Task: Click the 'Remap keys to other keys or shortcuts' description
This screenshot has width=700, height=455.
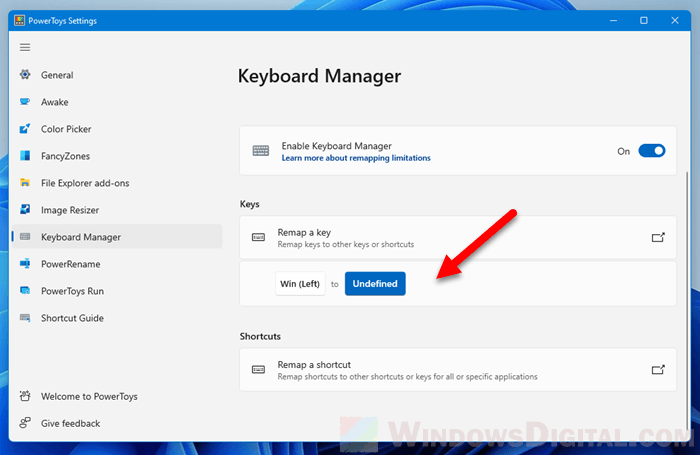Action: point(346,244)
